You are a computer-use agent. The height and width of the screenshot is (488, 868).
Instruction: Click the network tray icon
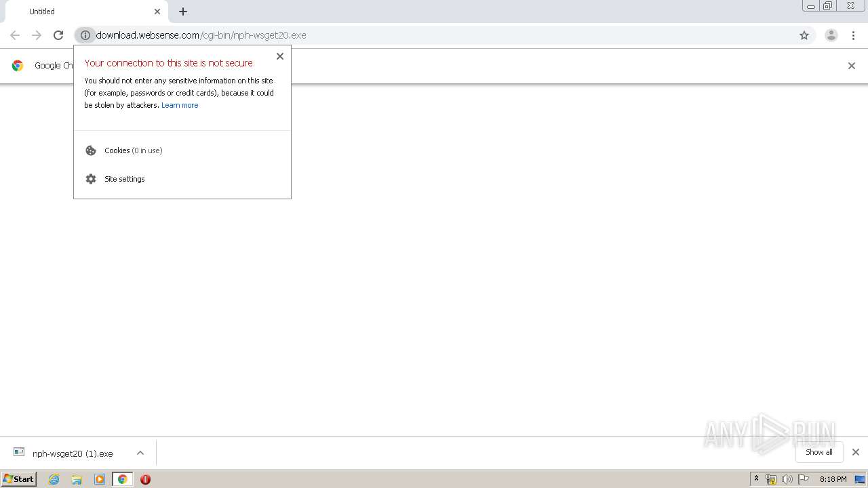[x=771, y=479]
